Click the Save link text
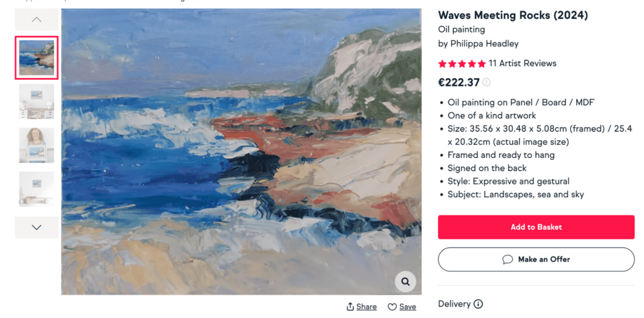Image resolution: width=644 pixels, height=318 pixels. pos(408,307)
